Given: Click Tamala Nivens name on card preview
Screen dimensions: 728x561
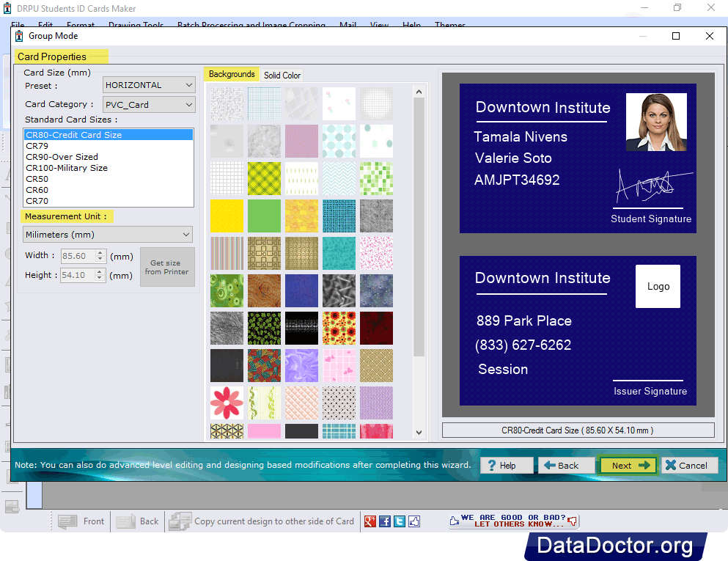Looking at the screenshot, I should tap(521, 137).
